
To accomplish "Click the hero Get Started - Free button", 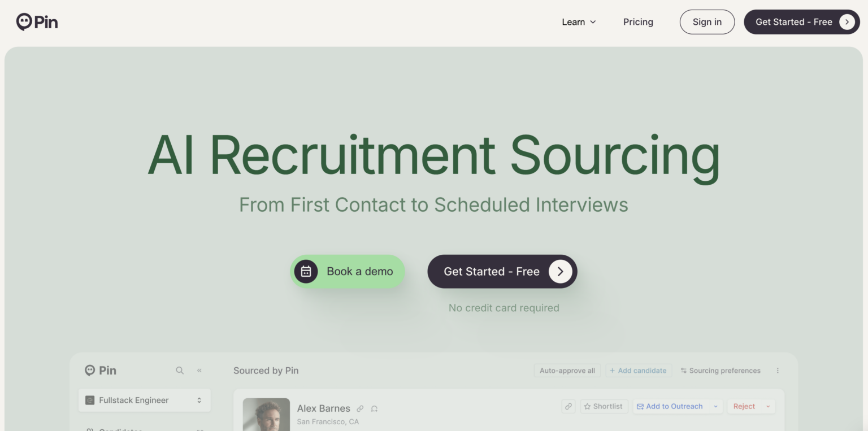I will 502,272.
